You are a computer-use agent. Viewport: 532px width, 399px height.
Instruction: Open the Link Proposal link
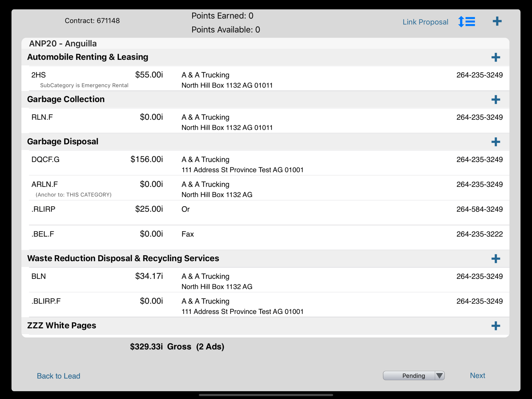[425, 22]
